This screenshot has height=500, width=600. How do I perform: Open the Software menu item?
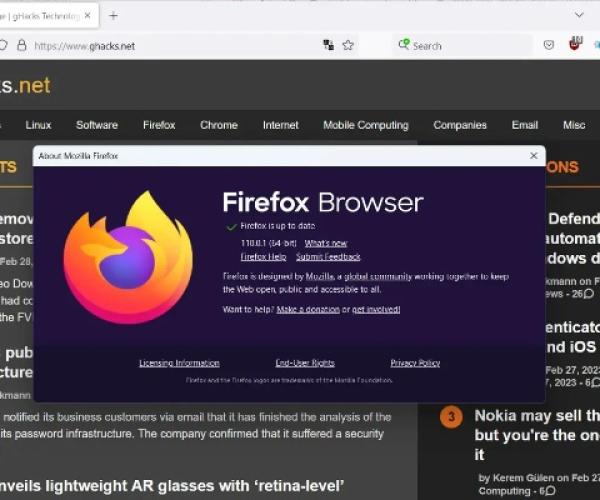tap(97, 125)
